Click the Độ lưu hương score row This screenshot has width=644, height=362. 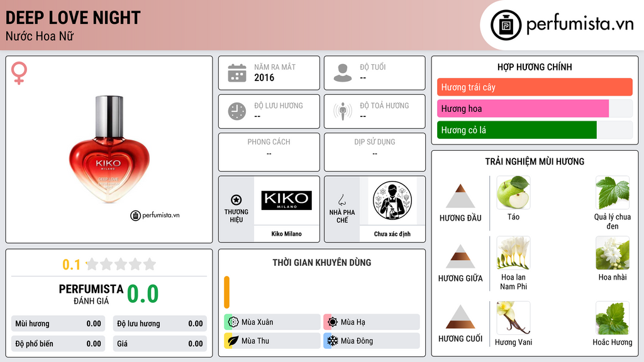160,324
